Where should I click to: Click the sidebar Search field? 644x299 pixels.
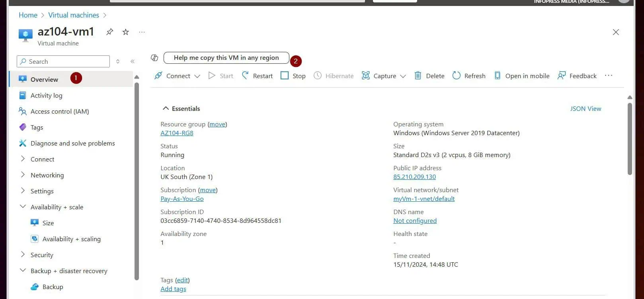coord(63,61)
